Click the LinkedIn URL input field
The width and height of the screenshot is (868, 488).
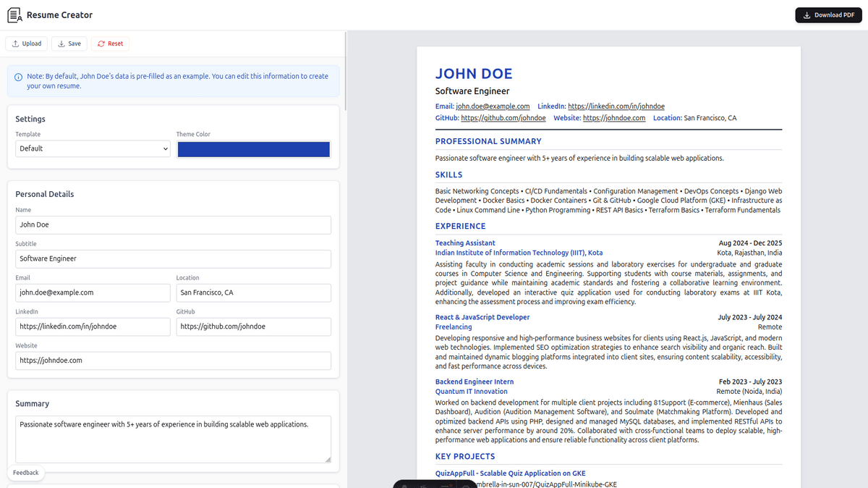click(x=93, y=327)
